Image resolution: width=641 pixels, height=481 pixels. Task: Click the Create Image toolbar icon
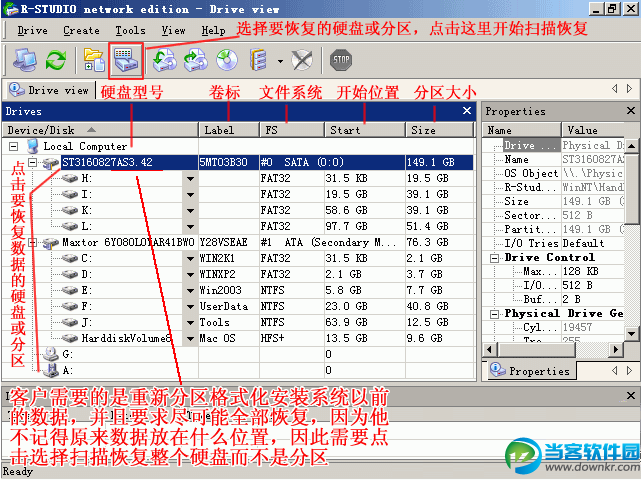[195, 60]
